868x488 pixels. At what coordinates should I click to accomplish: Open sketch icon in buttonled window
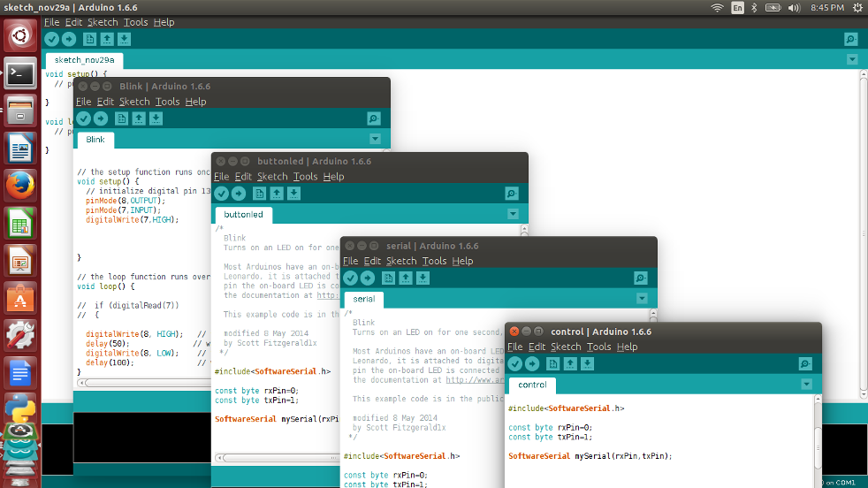[x=277, y=194]
